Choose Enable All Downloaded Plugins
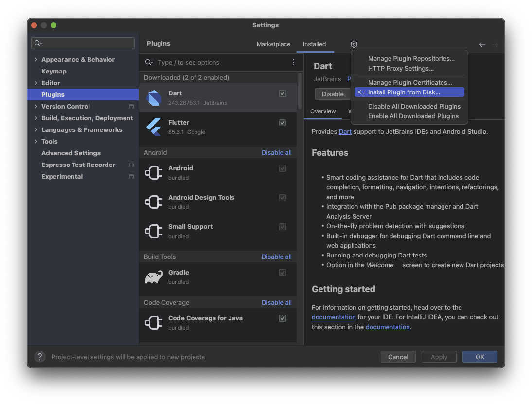The image size is (532, 404). click(x=413, y=116)
